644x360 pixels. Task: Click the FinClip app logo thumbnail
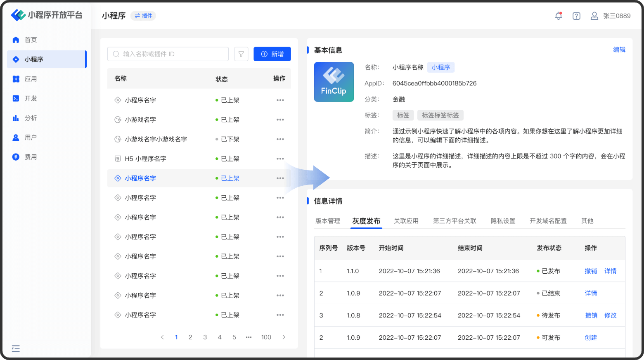334,82
